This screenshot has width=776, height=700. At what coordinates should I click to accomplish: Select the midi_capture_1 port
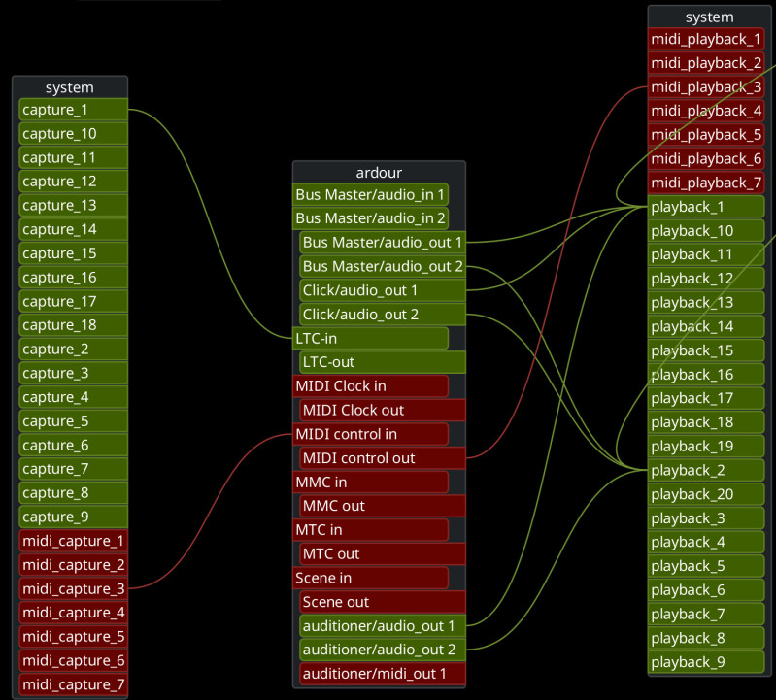[x=73, y=541]
